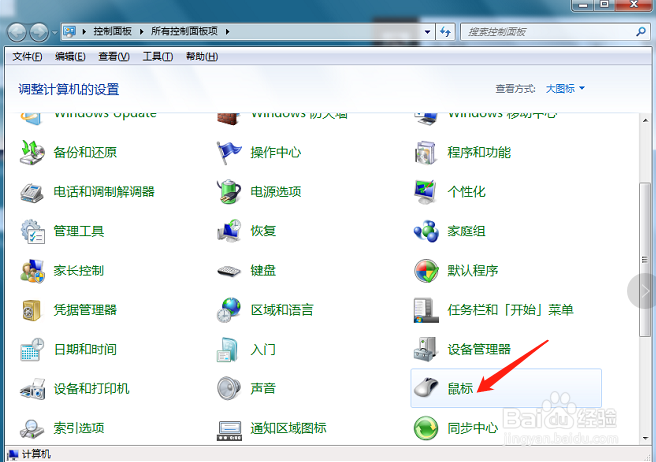656x462 pixels.
Task: Click the 索引选项 magnifier icon
Action: (31, 428)
